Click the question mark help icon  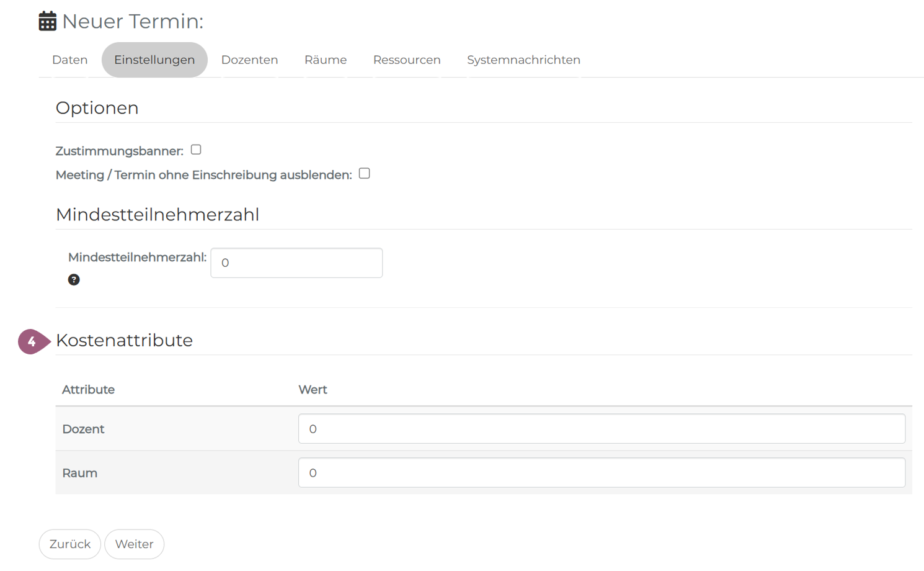coord(74,280)
